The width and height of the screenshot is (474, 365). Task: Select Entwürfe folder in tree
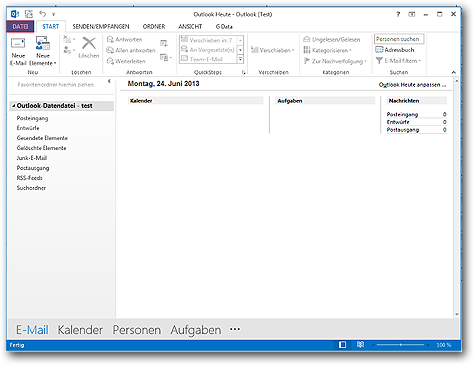28,128
